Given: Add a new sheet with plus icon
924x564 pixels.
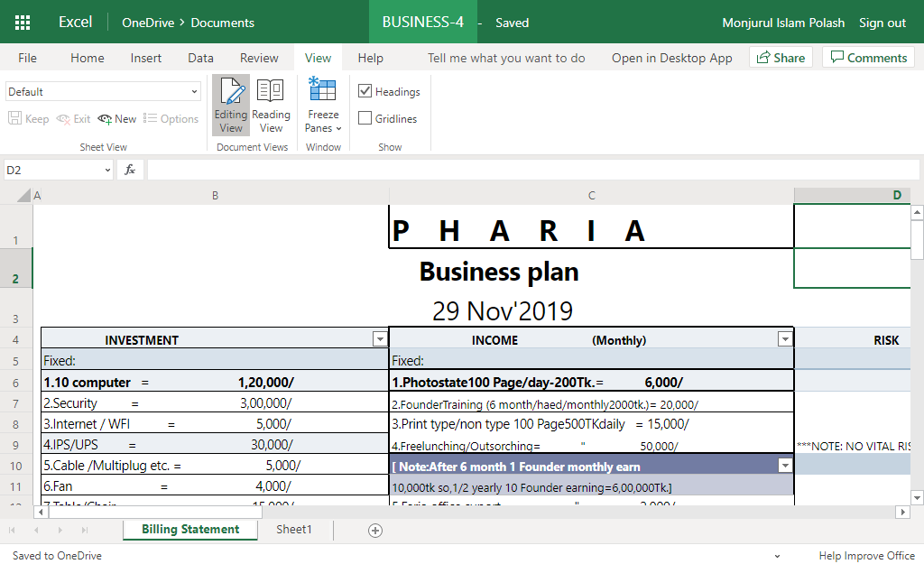Looking at the screenshot, I should tap(375, 531).
